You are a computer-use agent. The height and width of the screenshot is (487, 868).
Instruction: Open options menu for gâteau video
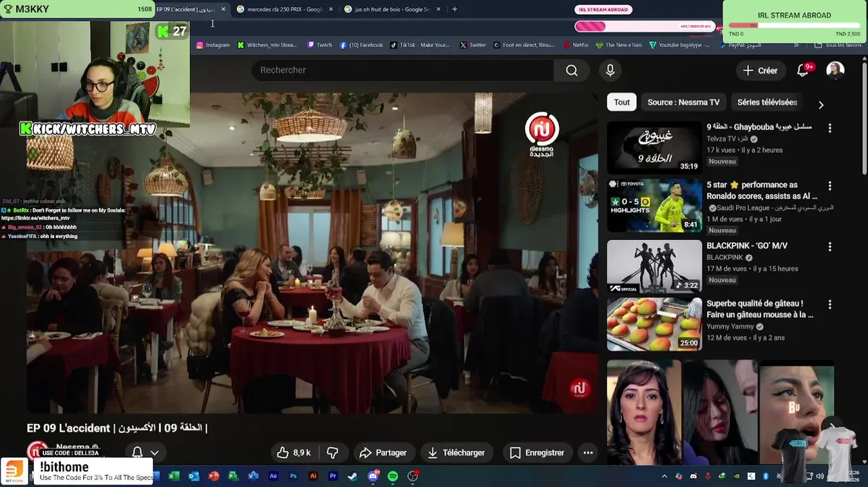829,305
